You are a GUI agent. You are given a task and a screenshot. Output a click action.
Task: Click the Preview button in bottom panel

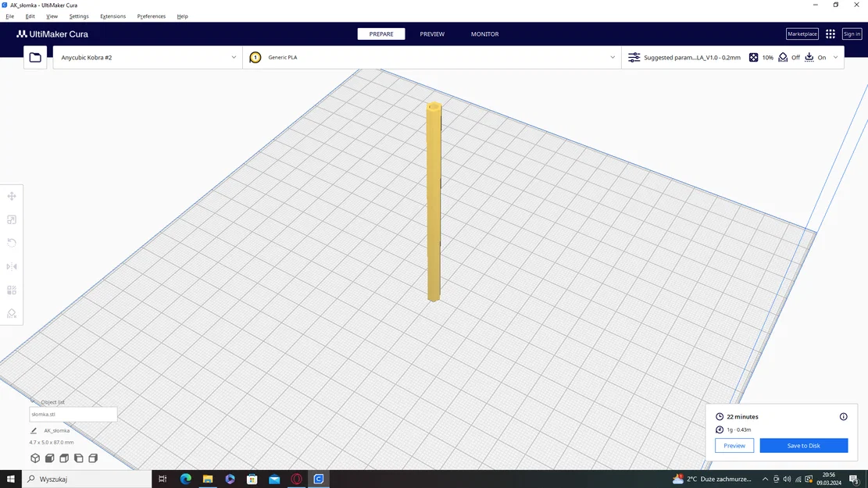[x=734, y=445]
